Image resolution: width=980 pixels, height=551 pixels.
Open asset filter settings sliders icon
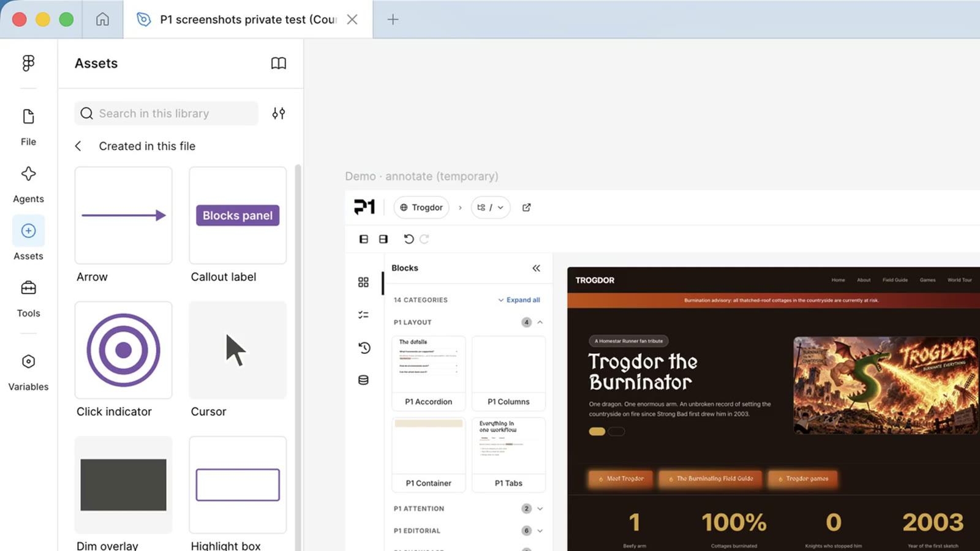pyautogui.click(x=279, y=113)
